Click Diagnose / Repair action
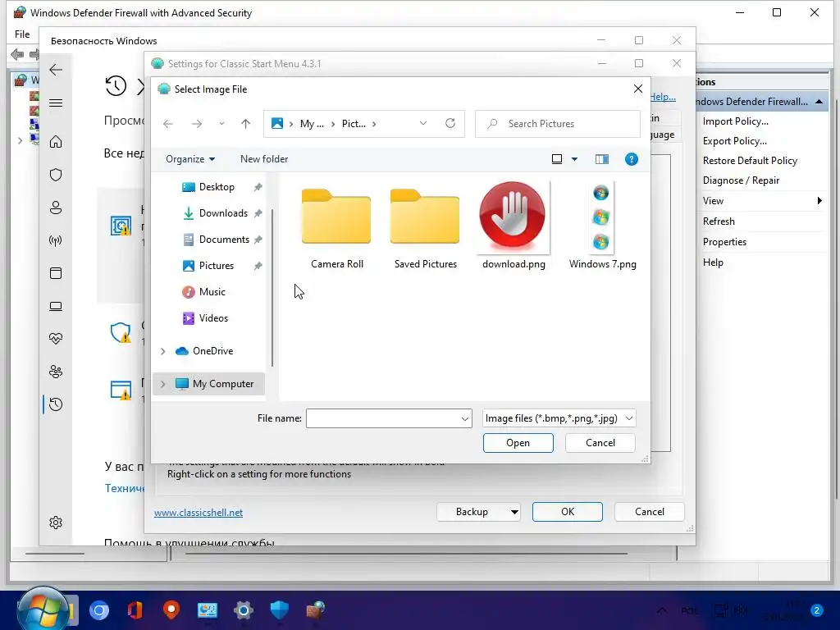Viewport: 840px width, 630px height. (x=741, y=180)
